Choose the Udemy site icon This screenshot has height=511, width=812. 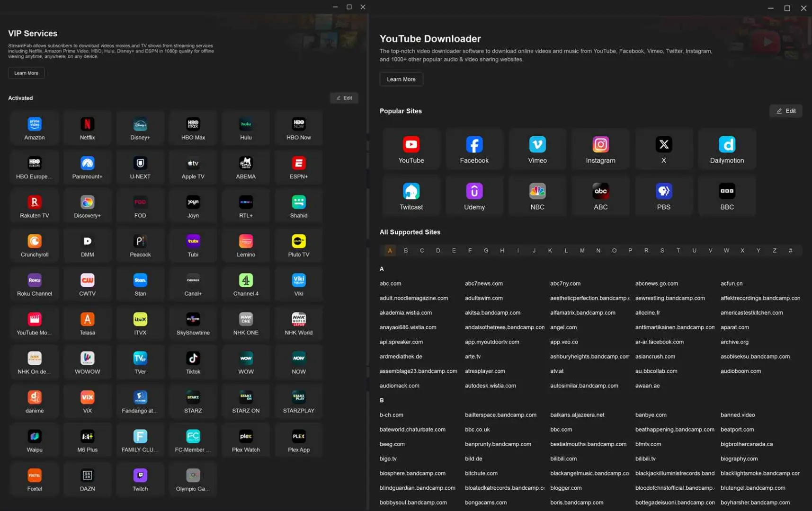click(474, 196)
